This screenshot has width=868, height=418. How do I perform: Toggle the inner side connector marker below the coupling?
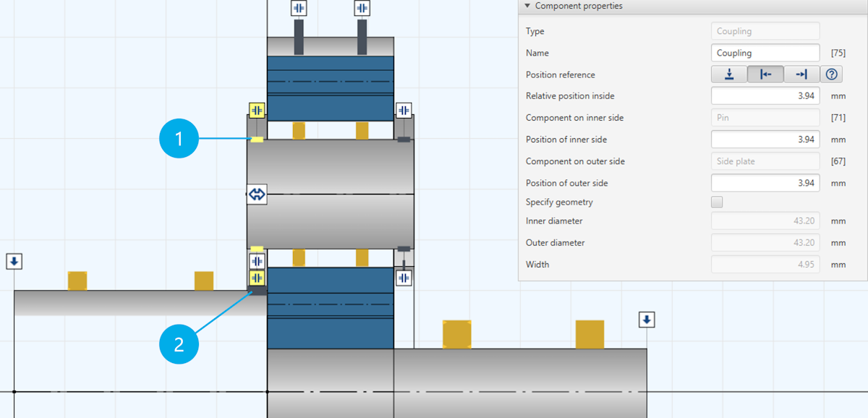tap(257, 277)
